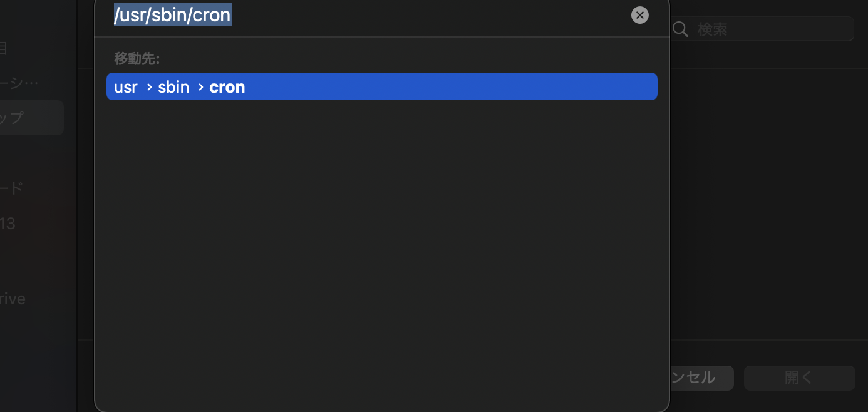Click inside the /usr/sbin/cron path field
Image resolution: width=868 pixels, height=412 pixels.
pos(172,15)
